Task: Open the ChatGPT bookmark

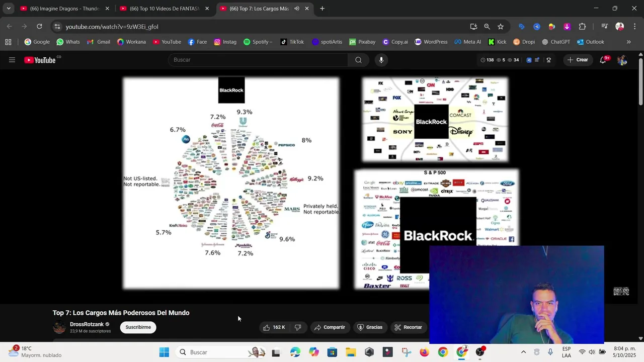Action: click(555, 42)
